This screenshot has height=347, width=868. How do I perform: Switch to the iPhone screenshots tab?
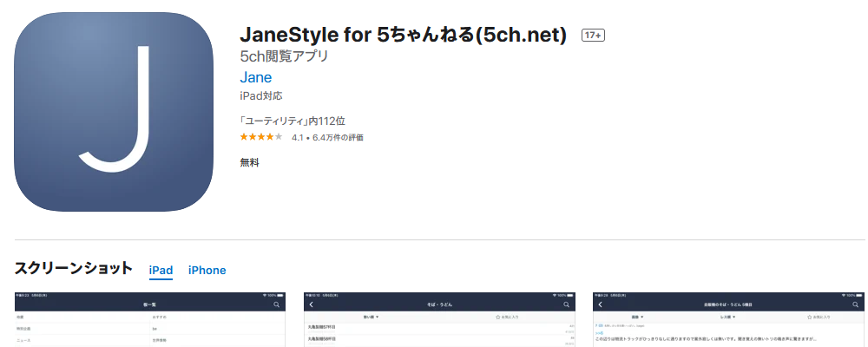click(x=207, y=271)
